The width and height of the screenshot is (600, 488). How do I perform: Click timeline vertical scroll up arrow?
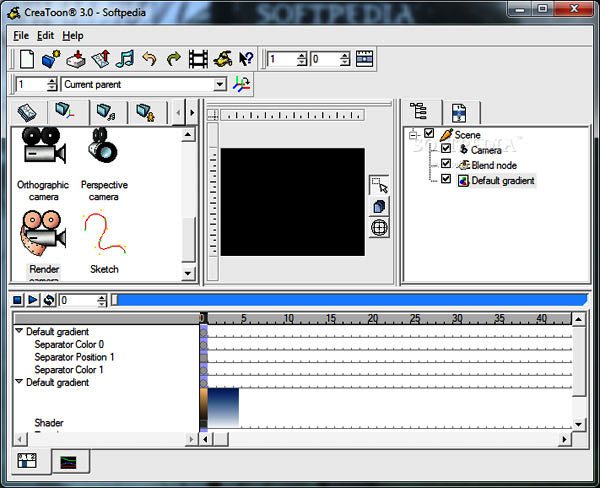coord(579,319)
